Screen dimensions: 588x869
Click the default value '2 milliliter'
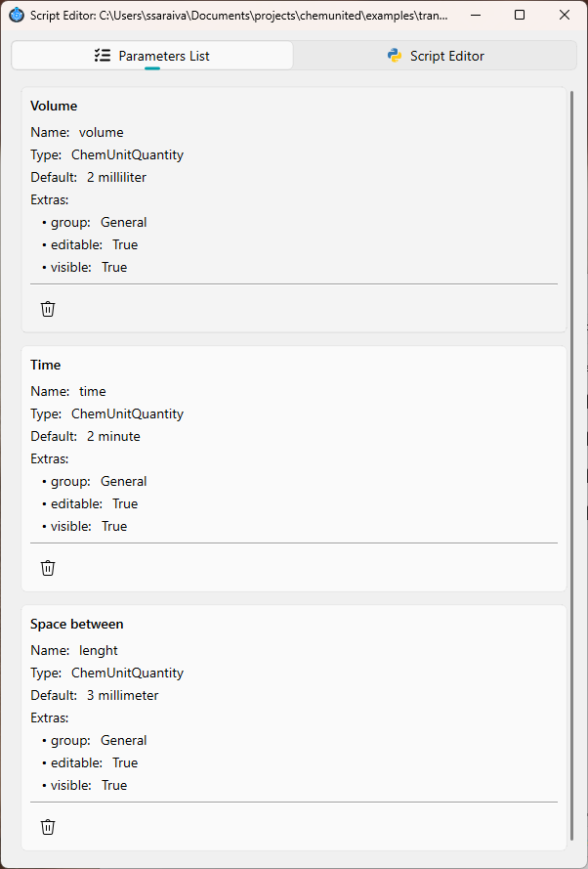pos(117,177)
